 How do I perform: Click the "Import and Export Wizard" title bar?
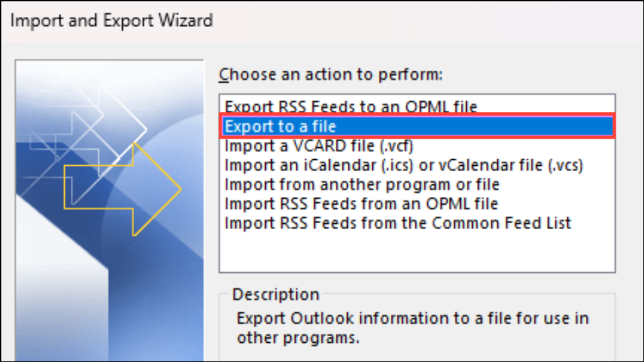322,20
